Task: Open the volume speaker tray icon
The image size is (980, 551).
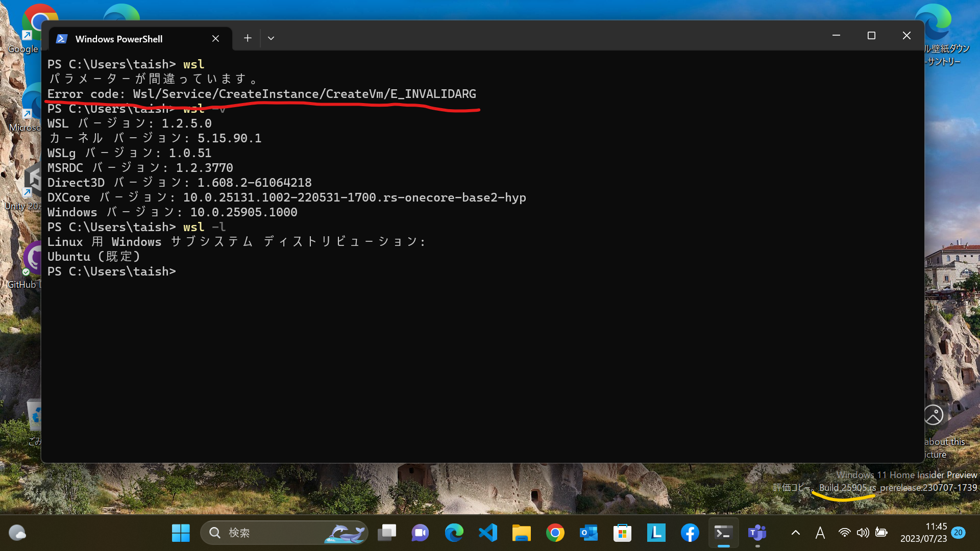Action: 863,533
